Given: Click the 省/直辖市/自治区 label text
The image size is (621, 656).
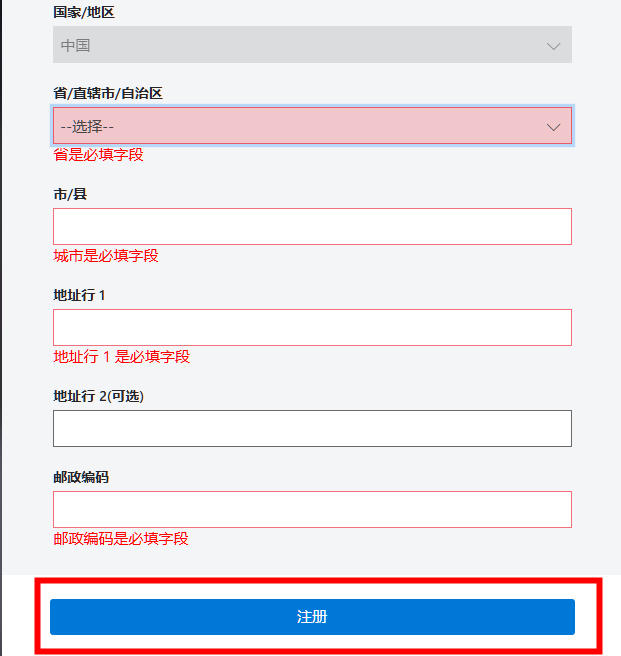Looking at the screenshot, I should [108, 93].
